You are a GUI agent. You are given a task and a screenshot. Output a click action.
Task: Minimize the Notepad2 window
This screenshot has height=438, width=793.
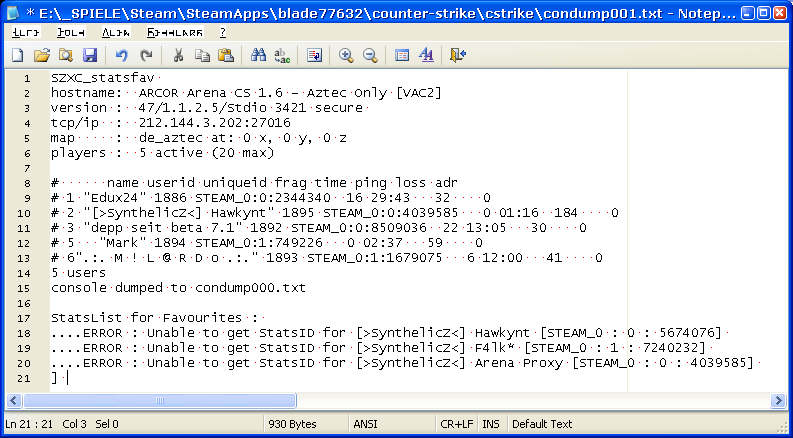(x=749, y=13)
